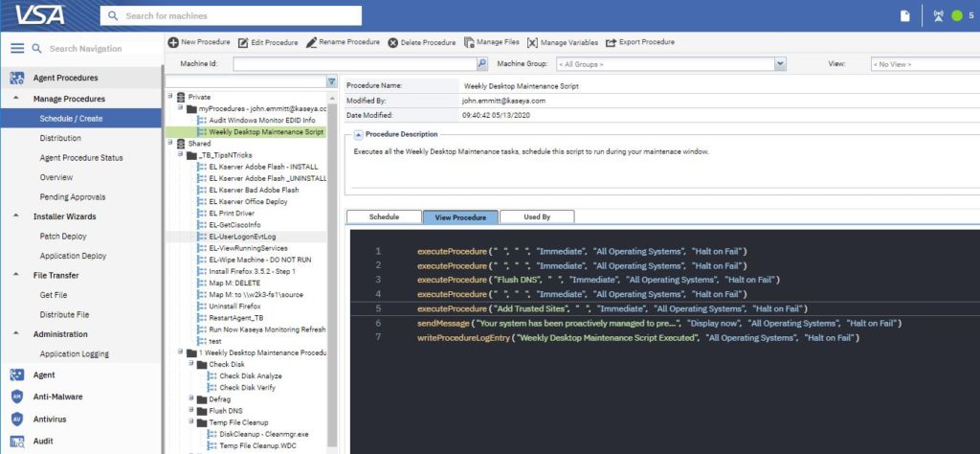
Task: Click the Machine Id input field
Action: pos(355,64)
